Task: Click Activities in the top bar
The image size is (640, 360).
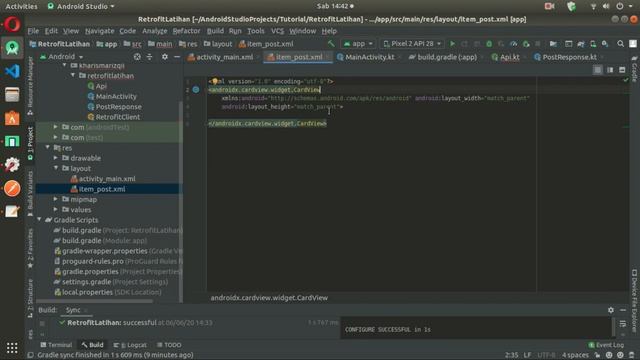Action: [x=21, y=6]
